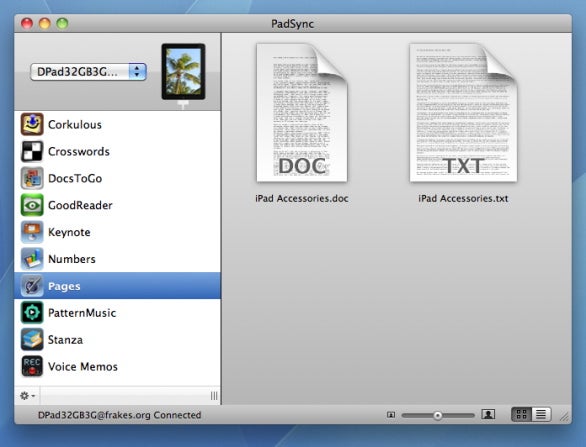Click the Keynote app icon
The width and height of the screenshot is (586, 447).
click(32, 232)
